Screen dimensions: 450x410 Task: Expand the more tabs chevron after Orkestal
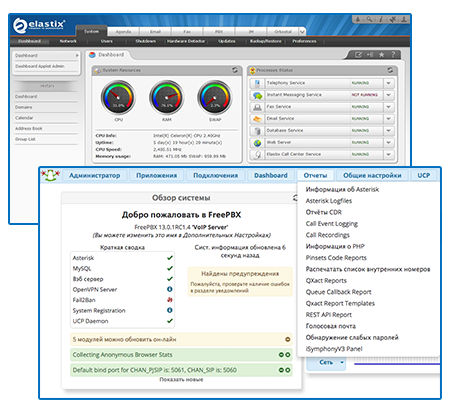tap(302, 32)
